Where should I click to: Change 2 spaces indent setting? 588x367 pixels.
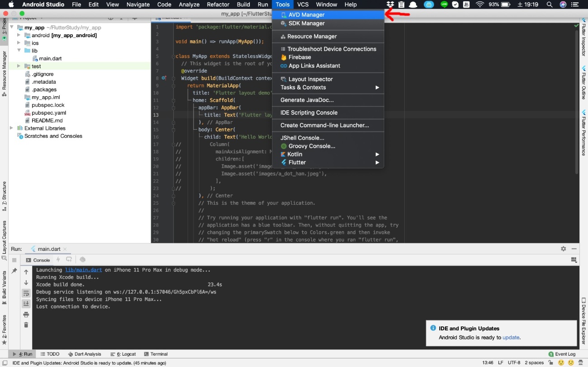[534, 362]
